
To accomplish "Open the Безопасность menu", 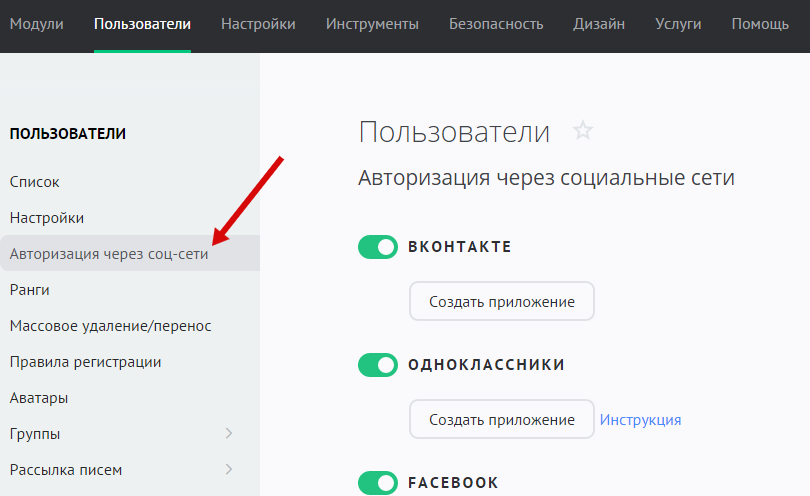I will (496, 24).
